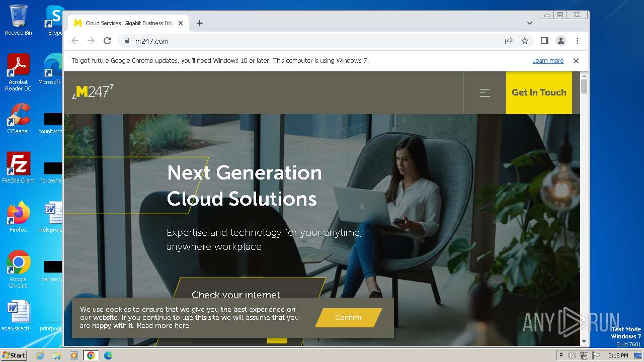Click the Get In Touch button

tap(539, 93)
